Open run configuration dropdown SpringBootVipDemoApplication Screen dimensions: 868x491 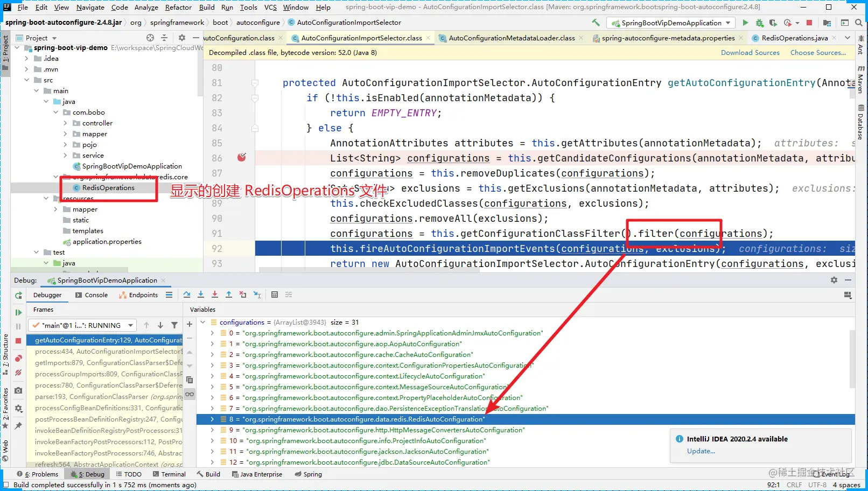[670, 23]
